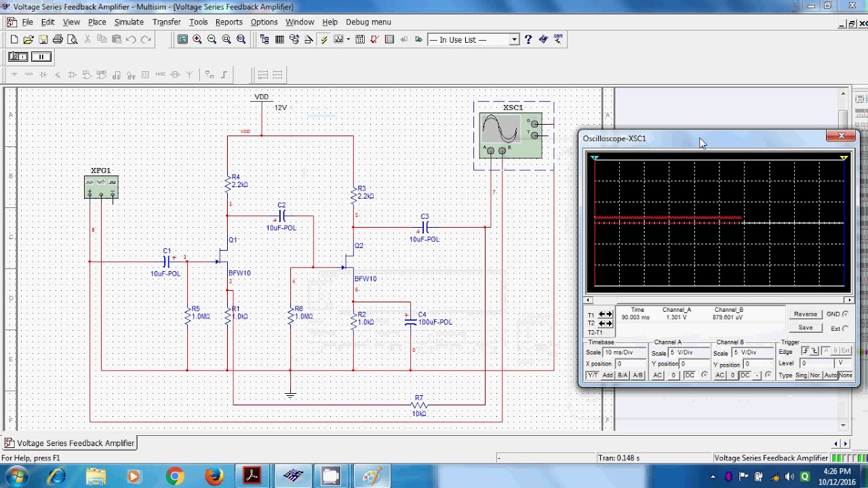Select the Channel B radio button

768,375
